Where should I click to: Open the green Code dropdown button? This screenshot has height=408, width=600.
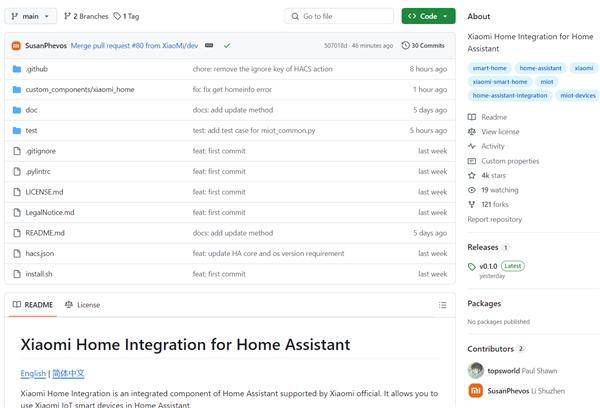[x=429, y=16]
